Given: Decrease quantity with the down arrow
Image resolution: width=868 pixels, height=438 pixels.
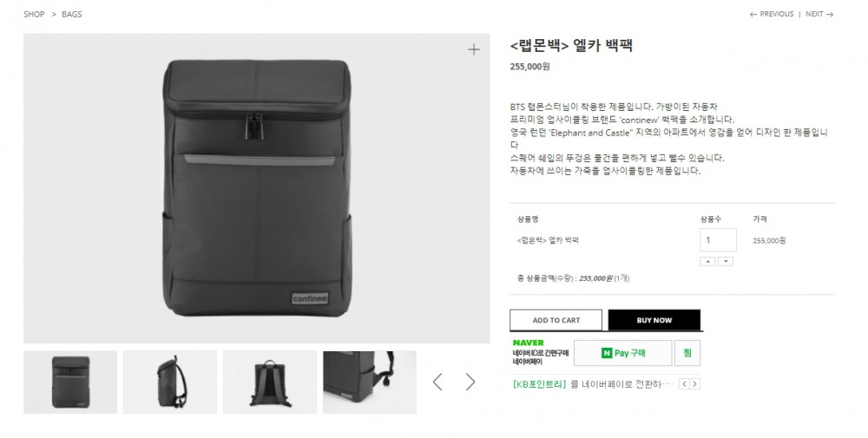Looking at the screenshot, I should coord(726,261).
